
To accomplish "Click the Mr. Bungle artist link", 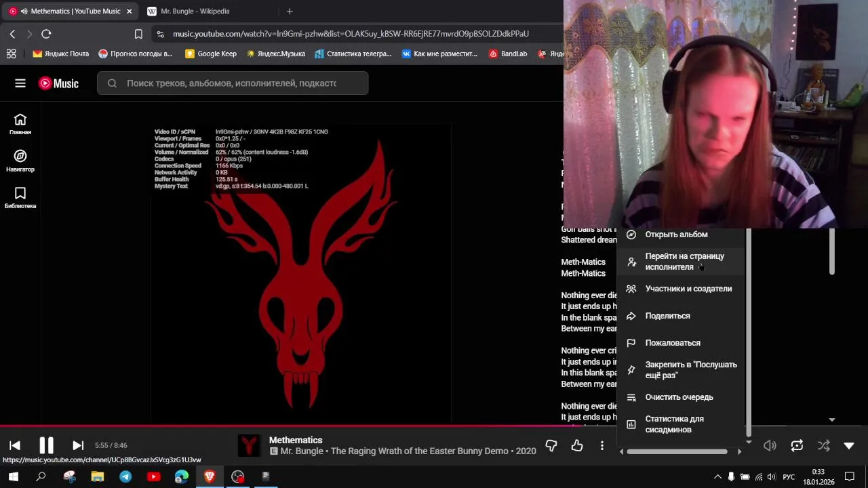I will pos(302,451).
